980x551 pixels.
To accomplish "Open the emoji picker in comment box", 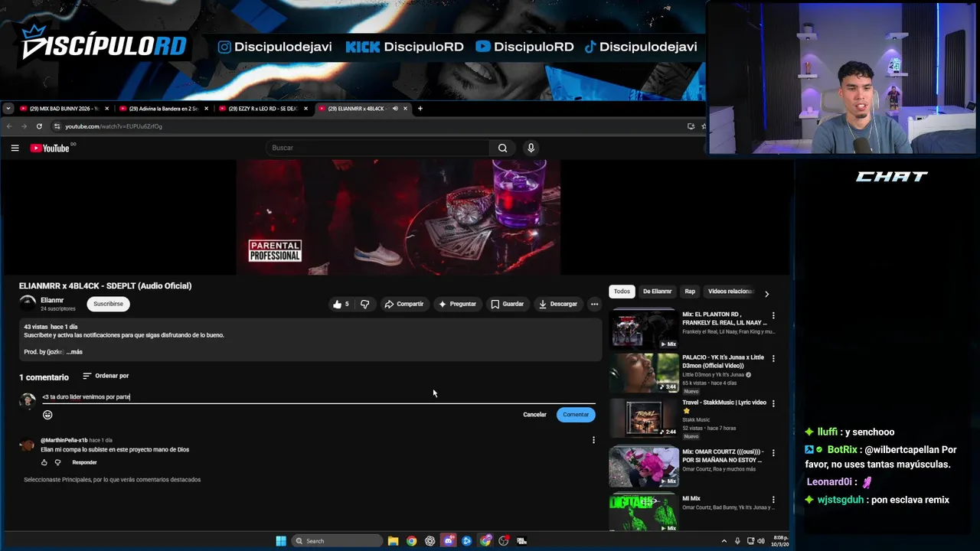I will pos(47,415).
